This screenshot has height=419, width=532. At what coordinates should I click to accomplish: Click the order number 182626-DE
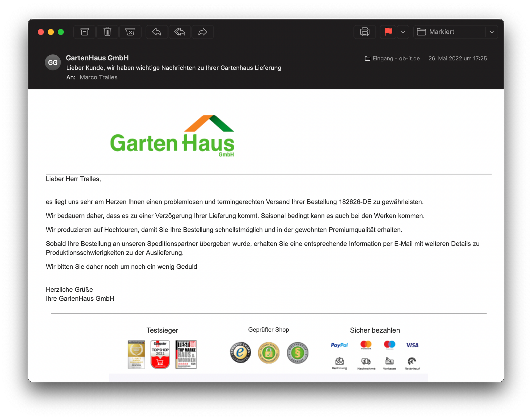point(355,202)
